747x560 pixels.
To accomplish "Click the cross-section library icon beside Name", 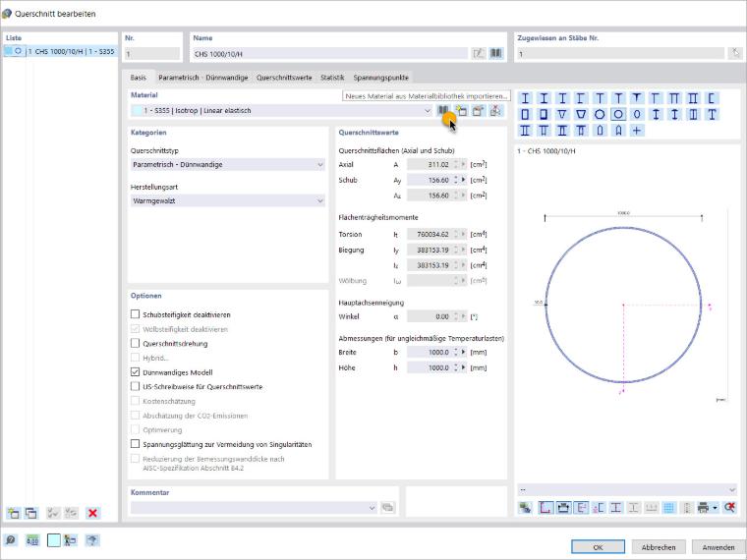I will click(496, 53).
